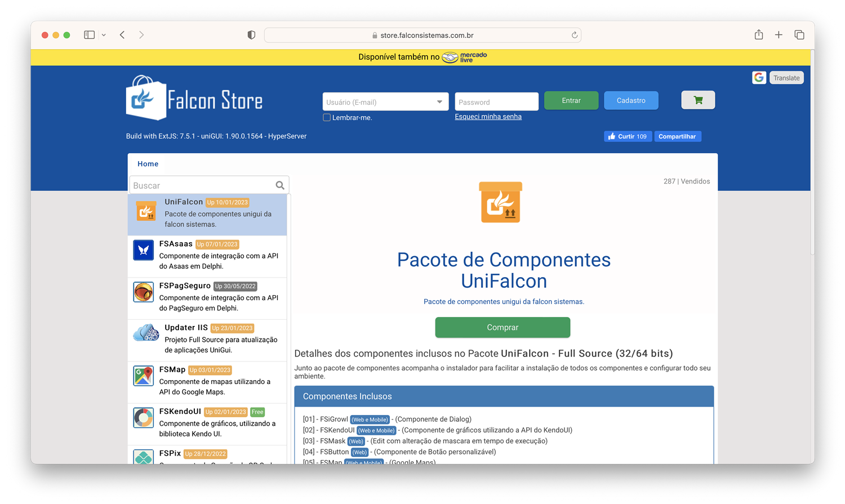The height and width of the screenshot is (504, 845).
Task: Open sidebar options chevron in Safari toolbar
Action: (104, 35)
